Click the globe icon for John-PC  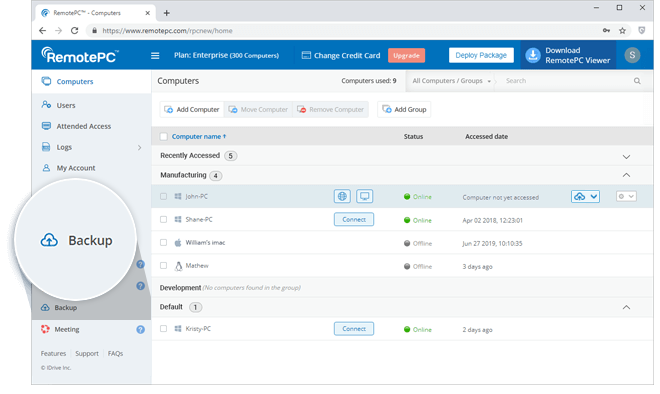tap(342, 196)
